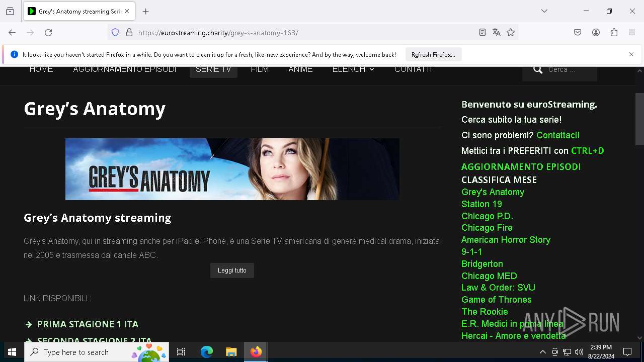
Task: Select the "CLASSIFICA MESE" sidebar heading
Action: point(499,180)
